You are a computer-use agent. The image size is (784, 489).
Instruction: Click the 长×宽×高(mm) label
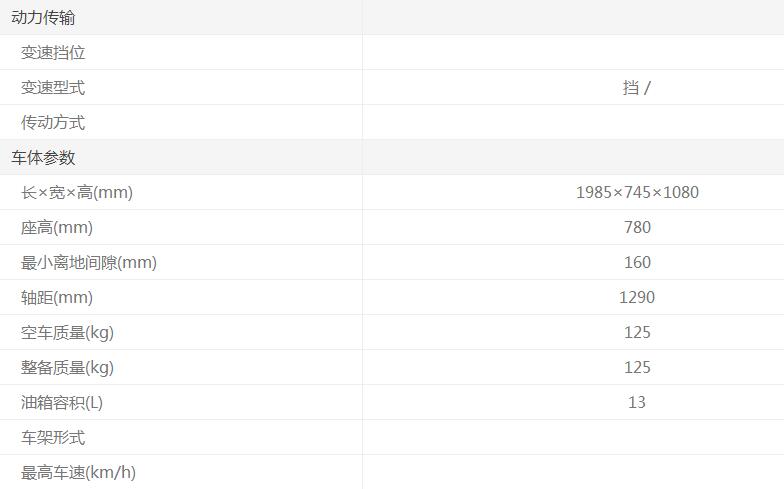coord(77,193)
